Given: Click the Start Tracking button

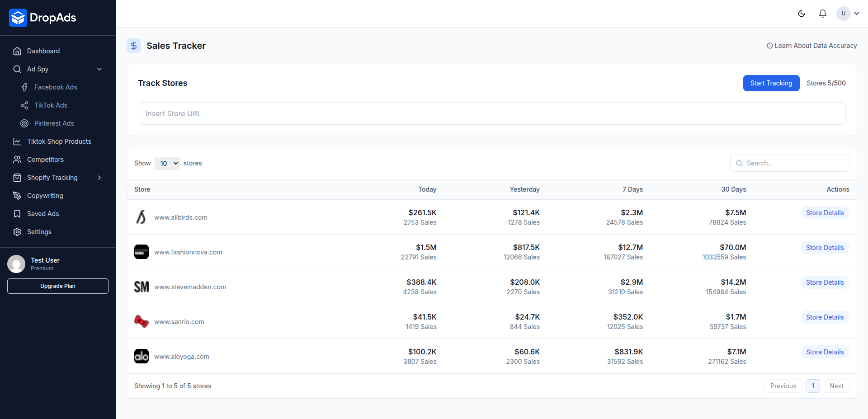Looking at the screenshot, I should (771, 83).
